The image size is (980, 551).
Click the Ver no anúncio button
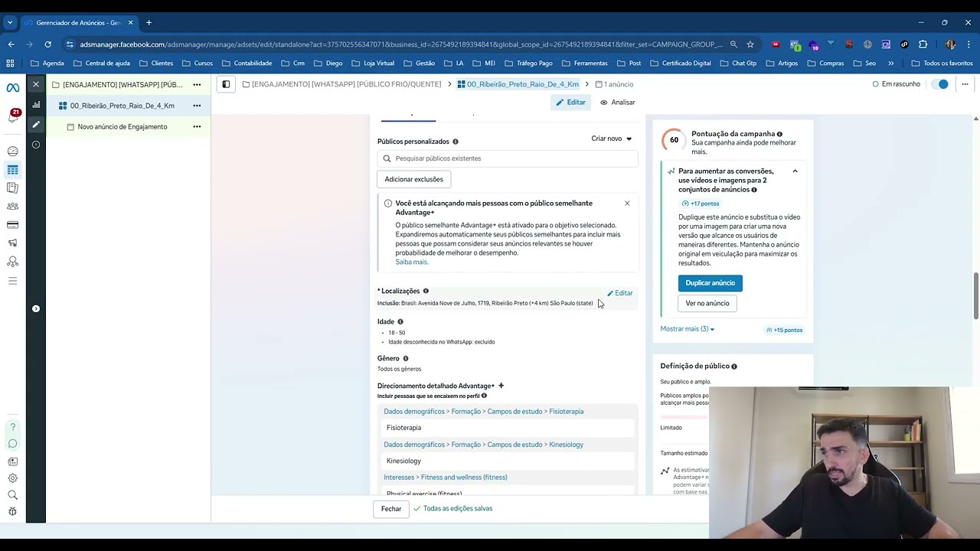(x=707, y=303)
